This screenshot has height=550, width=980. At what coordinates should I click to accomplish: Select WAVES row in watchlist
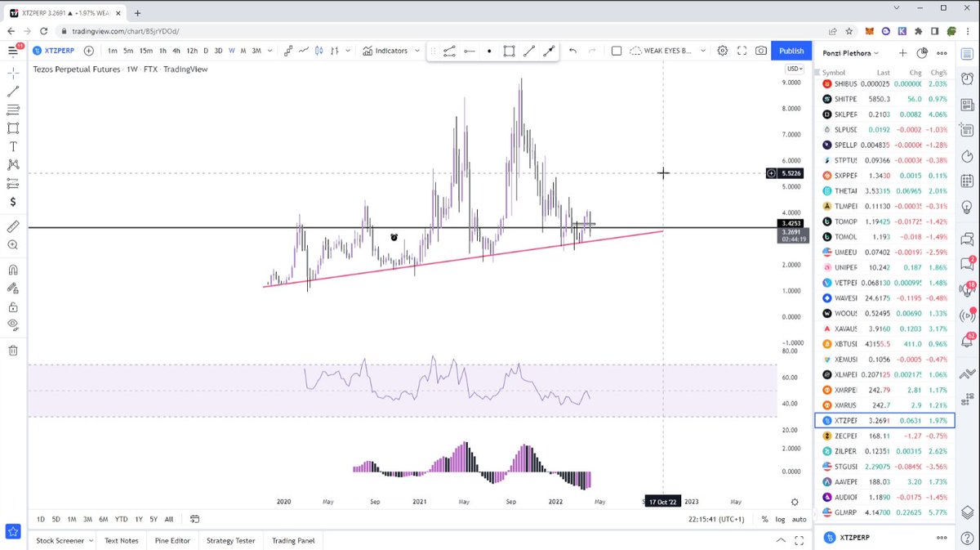click(884, 297)
